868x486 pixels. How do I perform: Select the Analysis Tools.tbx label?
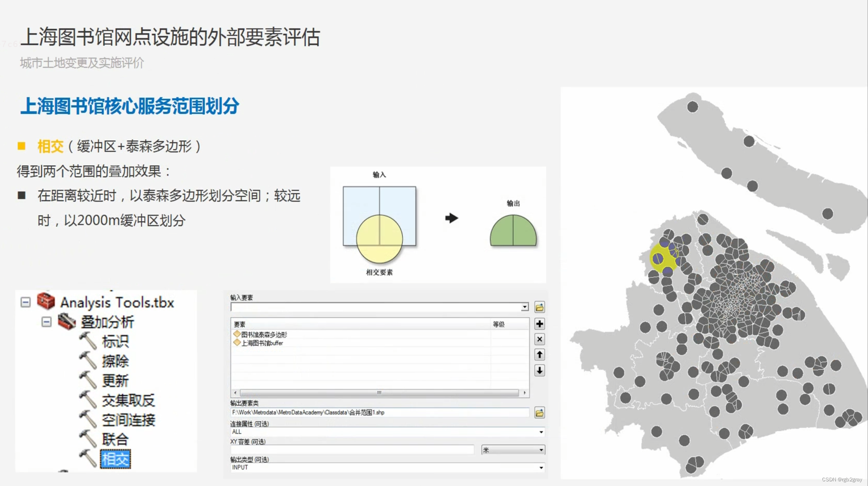pyautogui.click(x=117, y=302)
